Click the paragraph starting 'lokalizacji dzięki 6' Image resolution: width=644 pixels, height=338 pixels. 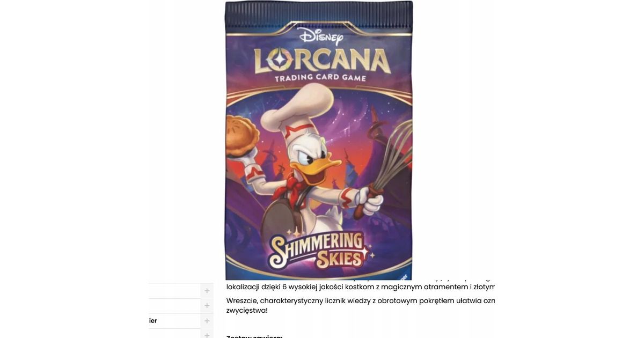(361, 286)
